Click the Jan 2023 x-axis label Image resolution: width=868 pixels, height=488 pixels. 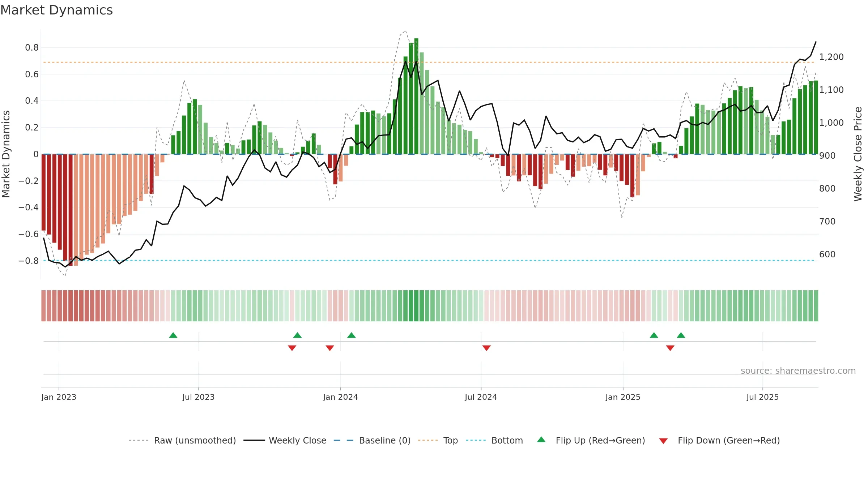59,397
